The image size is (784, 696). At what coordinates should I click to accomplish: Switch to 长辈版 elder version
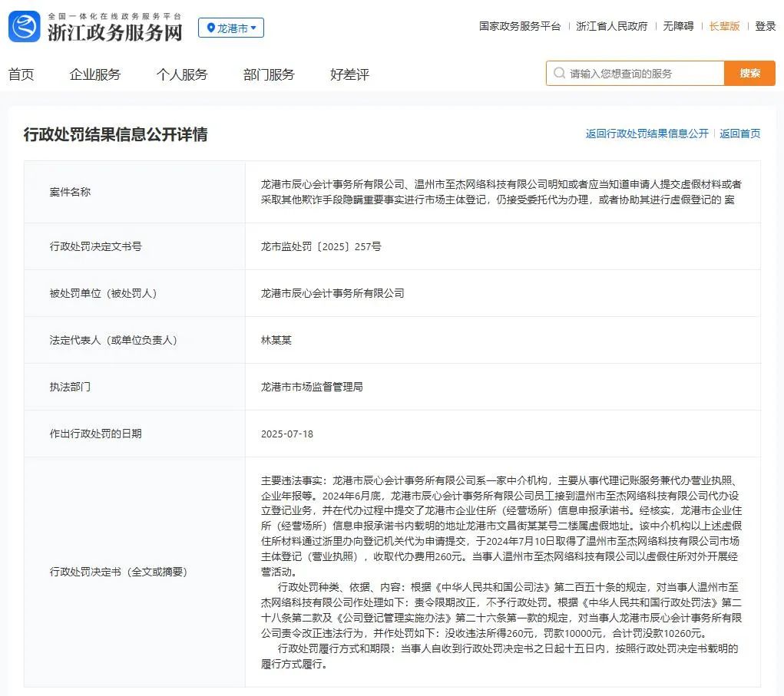tap(724, 26)
